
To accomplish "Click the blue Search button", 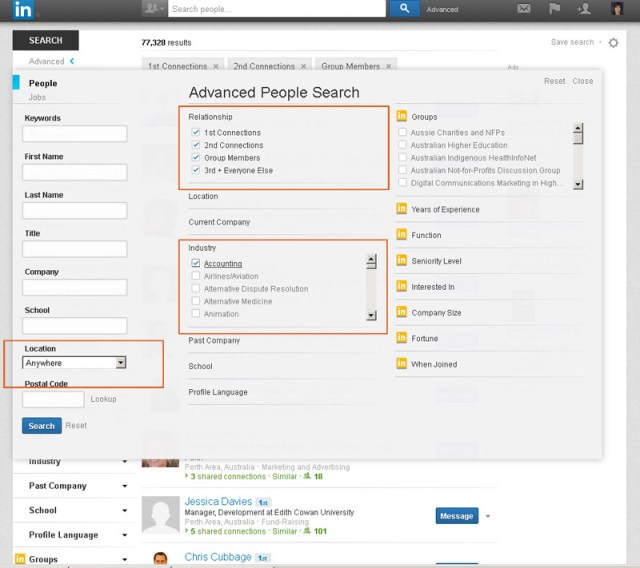I will [42, 426].
